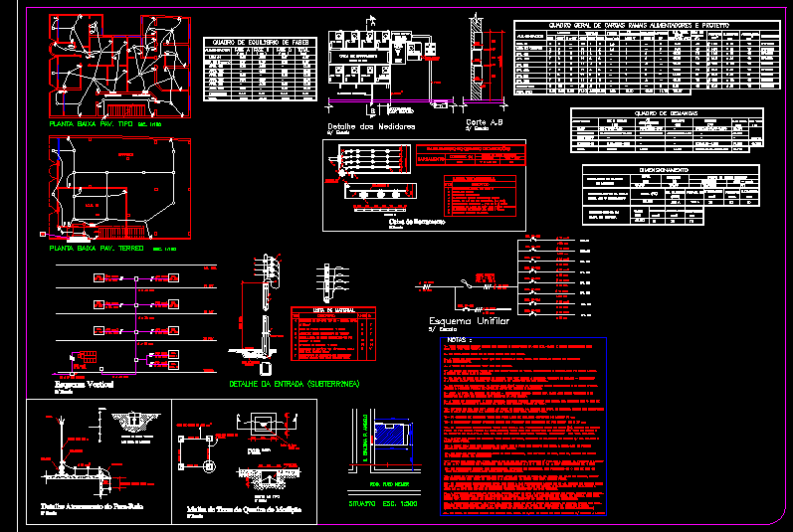This screenshot has height=532, width=793.
Task: Select the ground floor plan drawing
Action: pyautogui.click(x=119, y=187)
